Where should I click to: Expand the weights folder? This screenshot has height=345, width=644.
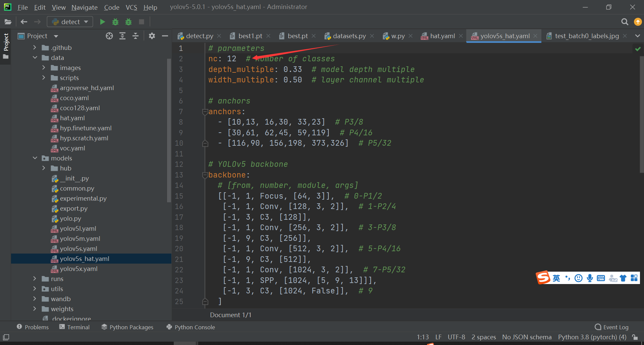point(35,309)
